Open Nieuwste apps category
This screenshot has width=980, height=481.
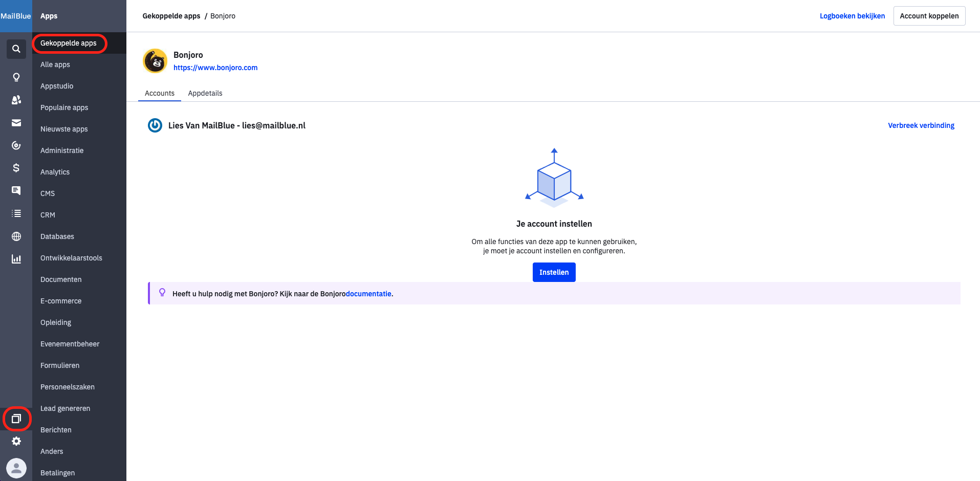pos(79,129)
